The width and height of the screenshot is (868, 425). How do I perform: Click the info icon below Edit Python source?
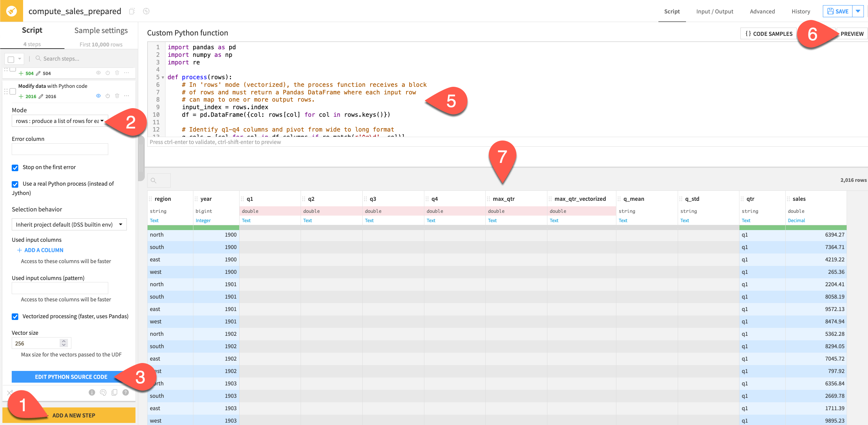pyautogui.click(x=92, y=392)
